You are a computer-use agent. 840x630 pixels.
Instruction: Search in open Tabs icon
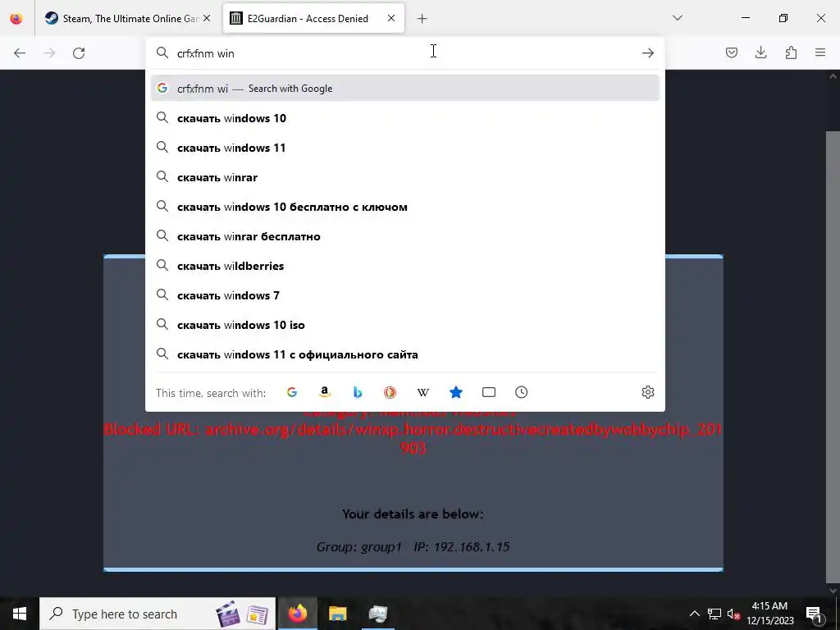tap(489, 392)
